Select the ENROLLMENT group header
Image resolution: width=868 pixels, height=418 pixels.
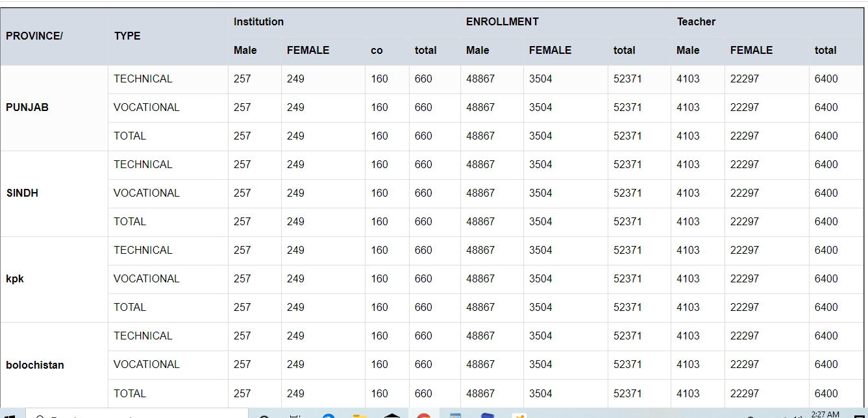(x=502, y=22)
